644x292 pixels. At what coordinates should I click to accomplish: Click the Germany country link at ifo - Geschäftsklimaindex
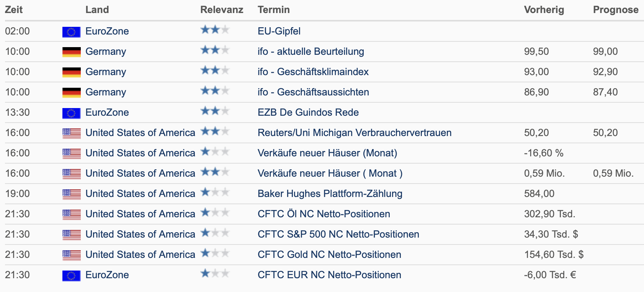click(106, 72)
